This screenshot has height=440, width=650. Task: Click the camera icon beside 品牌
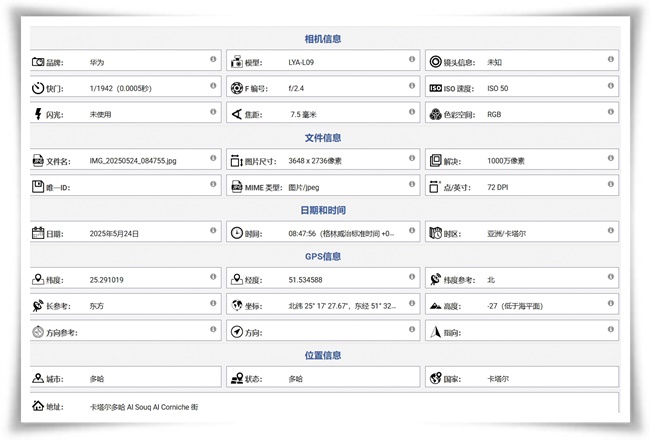37,62
